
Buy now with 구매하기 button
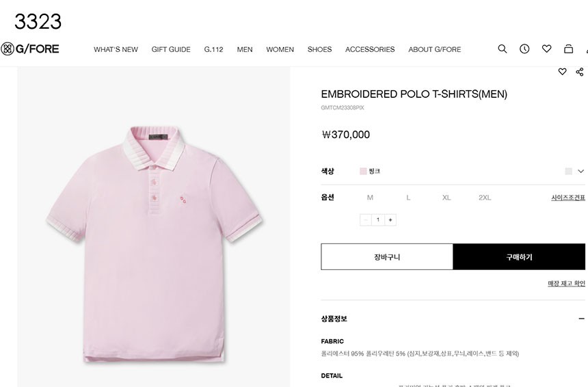click(519, 257)
